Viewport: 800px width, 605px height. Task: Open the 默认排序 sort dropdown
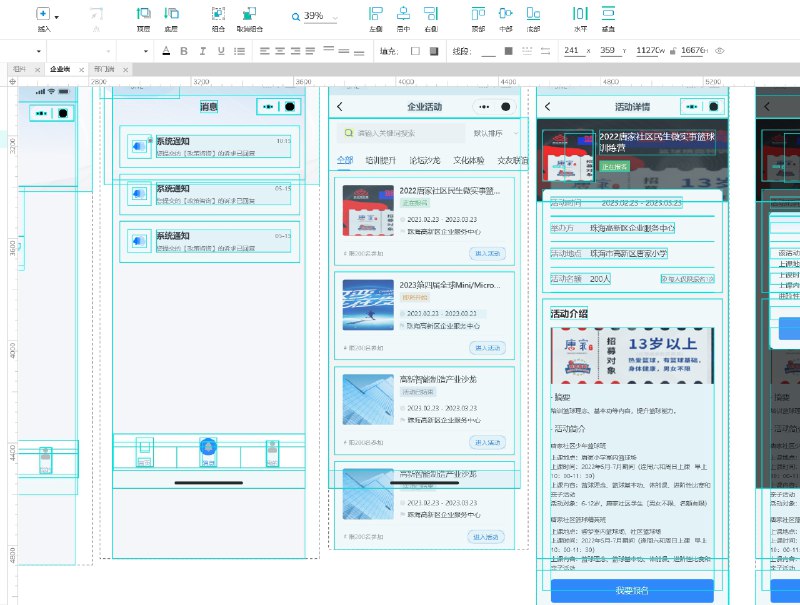point(495,133)
